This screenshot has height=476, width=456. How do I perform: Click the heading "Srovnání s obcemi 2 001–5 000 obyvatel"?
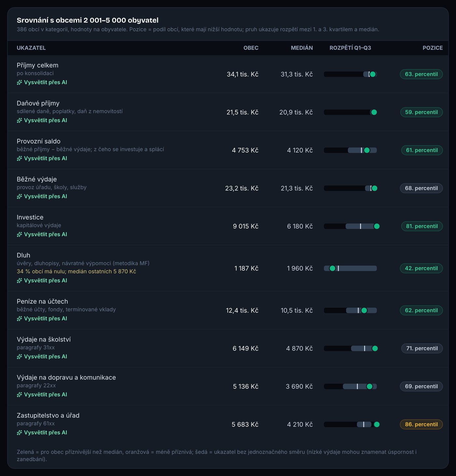88,20
